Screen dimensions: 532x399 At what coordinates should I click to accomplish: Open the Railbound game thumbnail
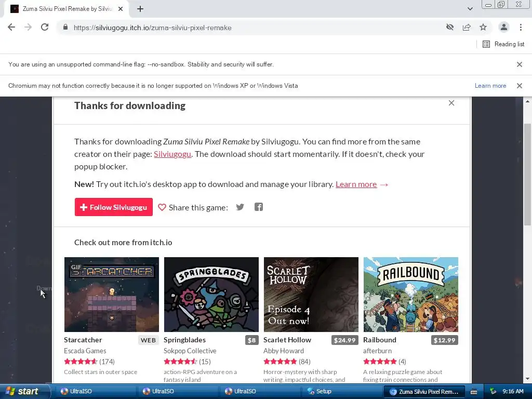(411, 295)
